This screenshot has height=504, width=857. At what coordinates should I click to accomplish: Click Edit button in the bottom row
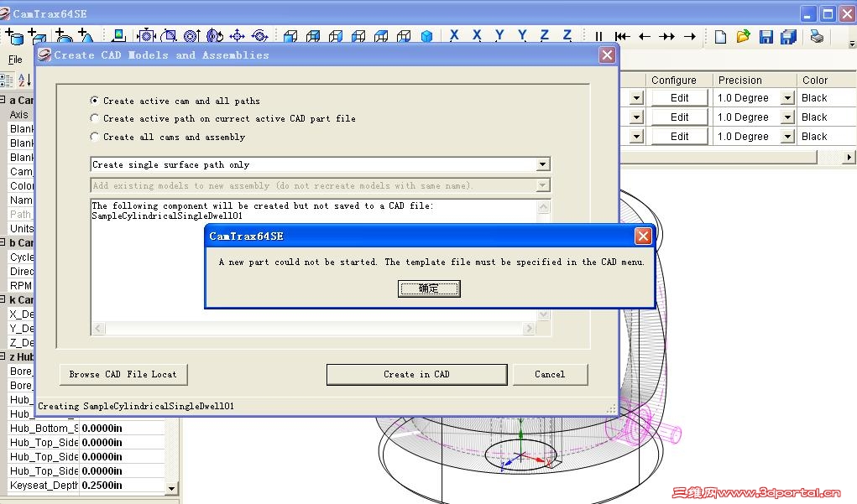(679, 137)
